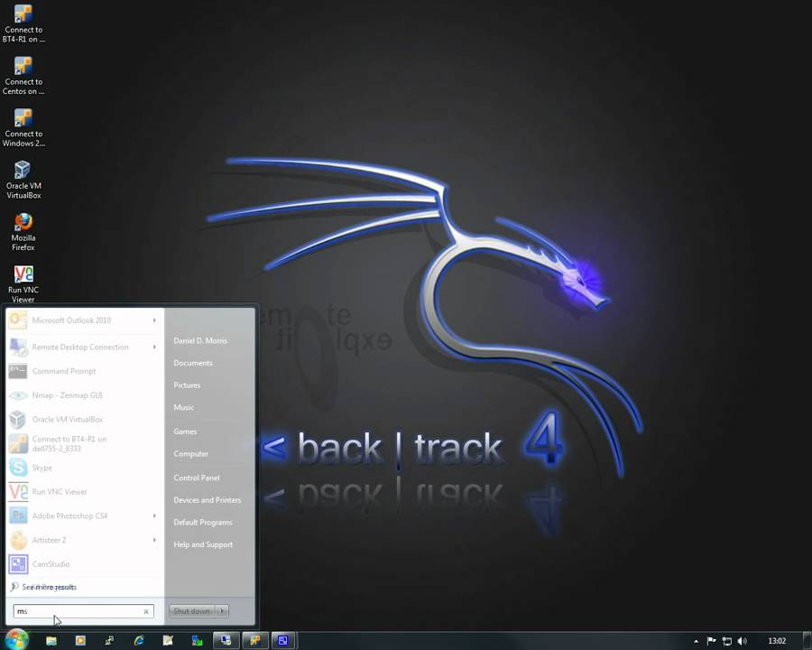Expand the Artisteer 2 jump list arrow
This screenshot has width=812, height=650.
(154, 540)
